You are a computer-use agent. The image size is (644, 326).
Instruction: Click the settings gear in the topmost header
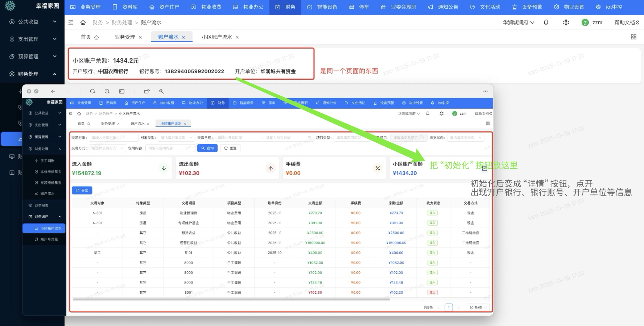pos(566,22)
